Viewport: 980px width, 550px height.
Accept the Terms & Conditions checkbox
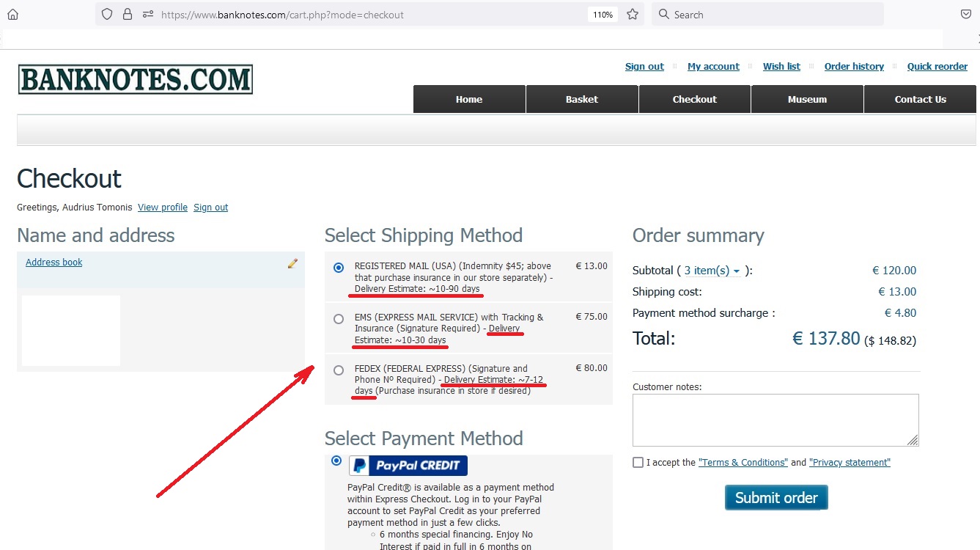click(x=638, y=462)
